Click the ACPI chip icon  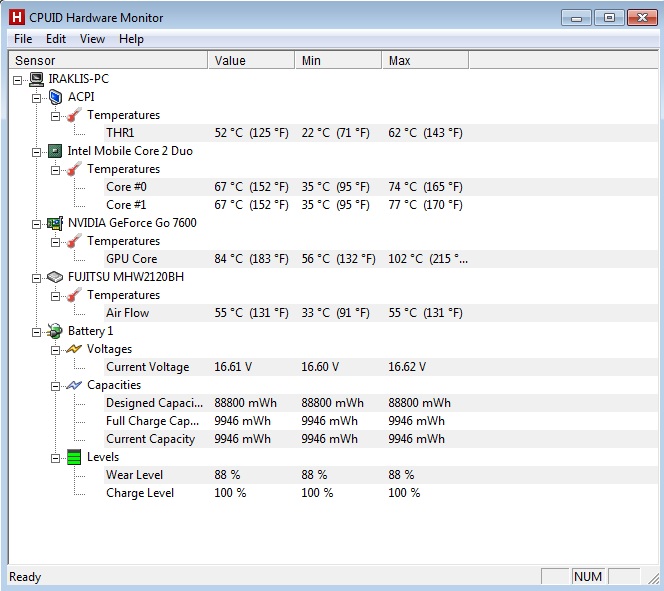pos(56,97)
